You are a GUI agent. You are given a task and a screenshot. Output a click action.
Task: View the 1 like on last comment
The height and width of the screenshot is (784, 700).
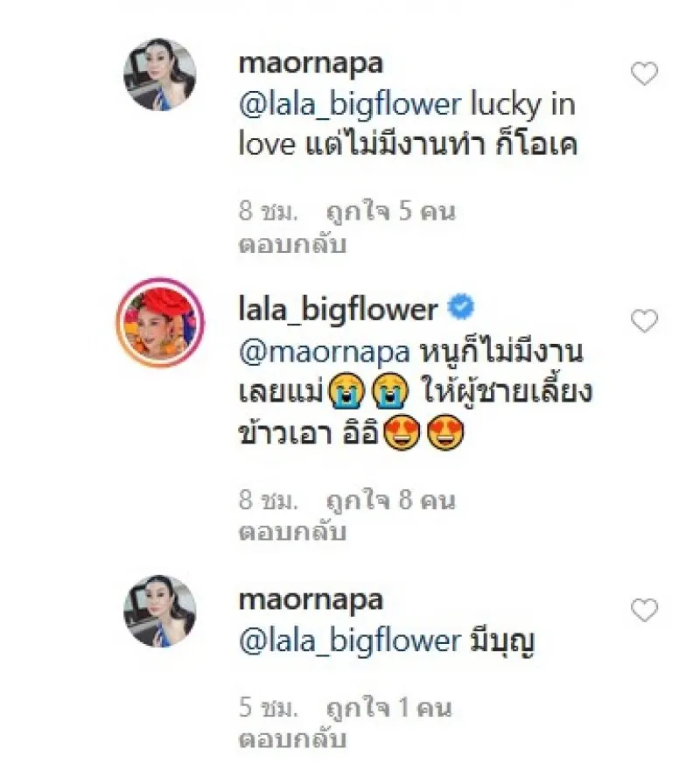pyautogui.click(x=389, y=708)
